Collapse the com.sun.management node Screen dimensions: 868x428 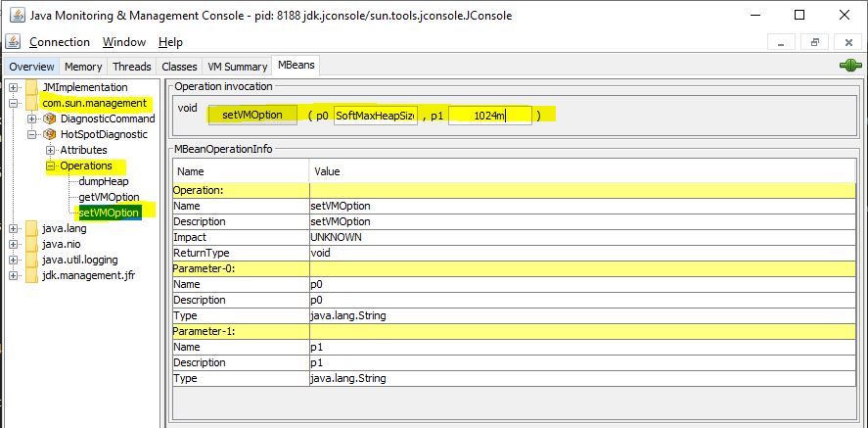coord(14,103)
